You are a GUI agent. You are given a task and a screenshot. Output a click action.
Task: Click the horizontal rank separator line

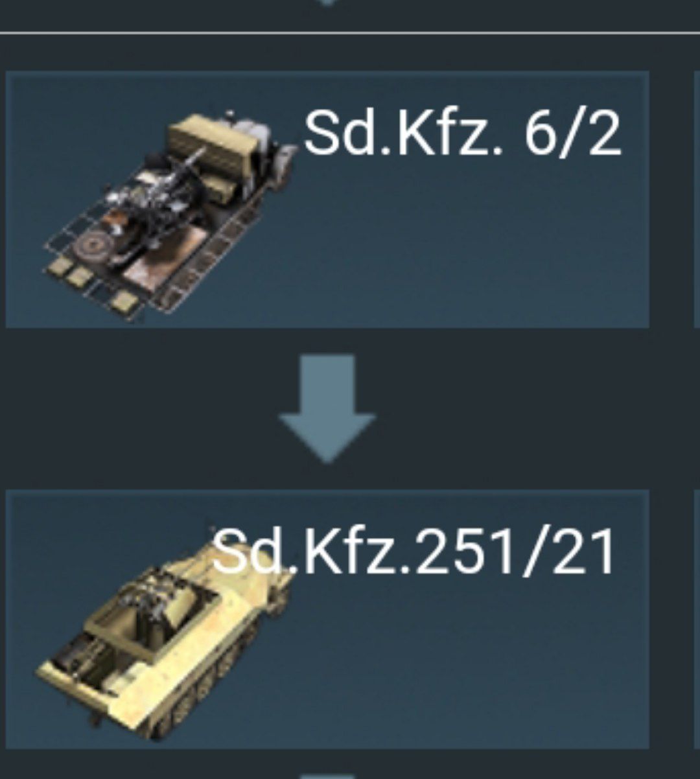click(x=350, y=32)
